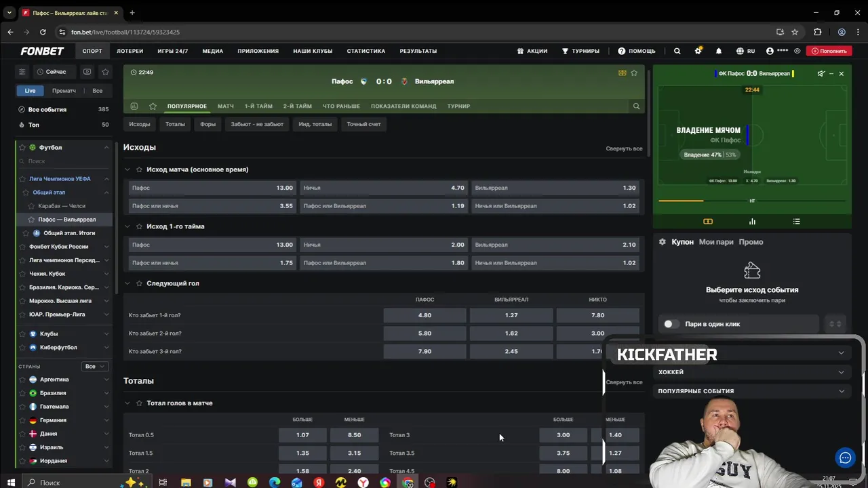The width and height of the screenshot is (868, 488).
Task: Click the Поиск field in sidebar
Action: coord(64,161)
